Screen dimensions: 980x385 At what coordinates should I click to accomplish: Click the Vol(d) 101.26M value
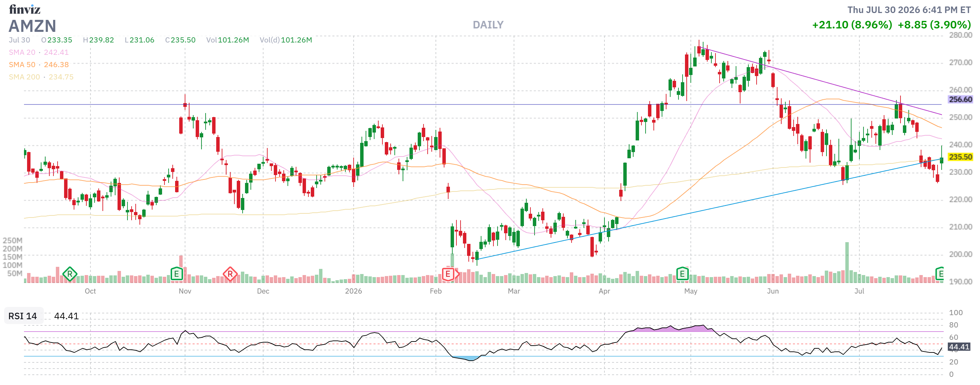pos(286,40)
